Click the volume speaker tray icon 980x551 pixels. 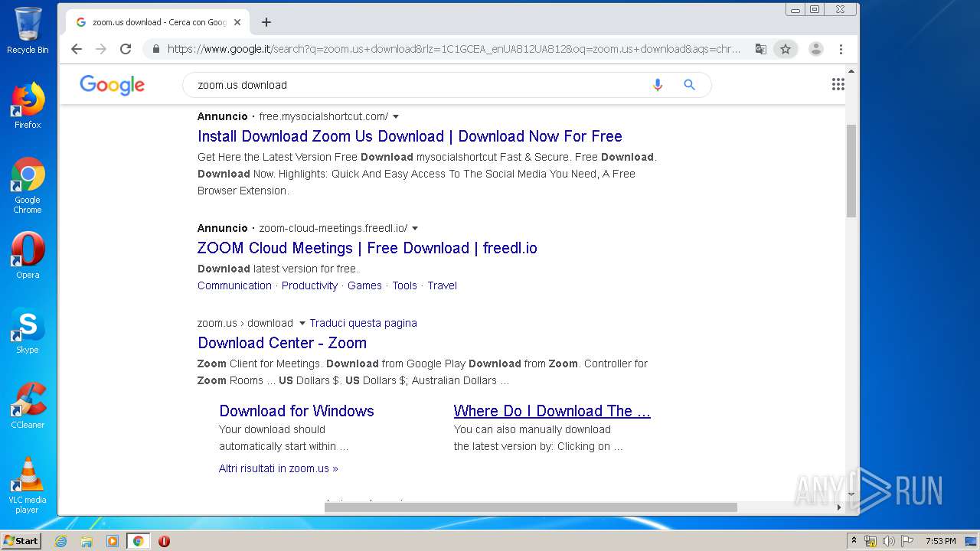pyautogui.click(x=888, y=541)
